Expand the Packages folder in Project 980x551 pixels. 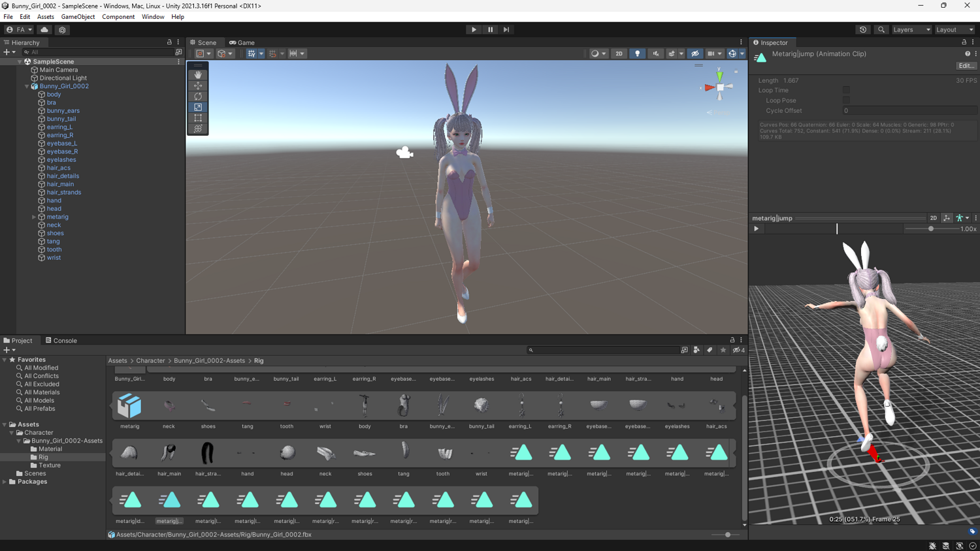(x=5, y=482)
